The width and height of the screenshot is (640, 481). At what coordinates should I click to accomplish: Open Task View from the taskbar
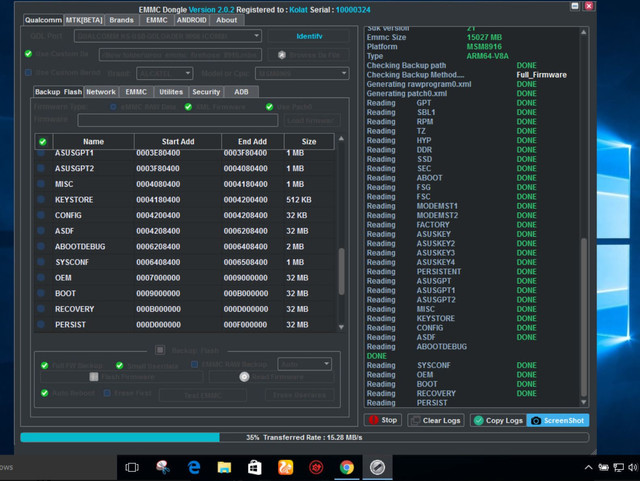click(x=132, y=468)
